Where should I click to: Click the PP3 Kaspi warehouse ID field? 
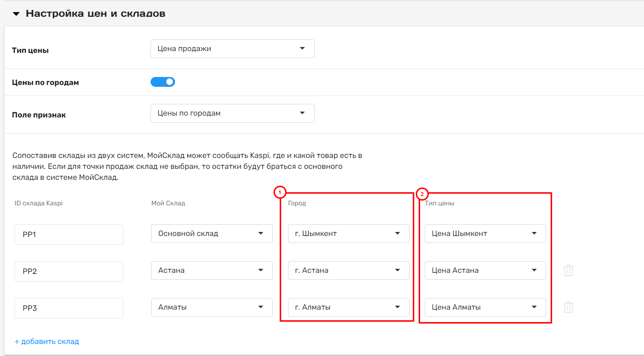coord(69,308)
